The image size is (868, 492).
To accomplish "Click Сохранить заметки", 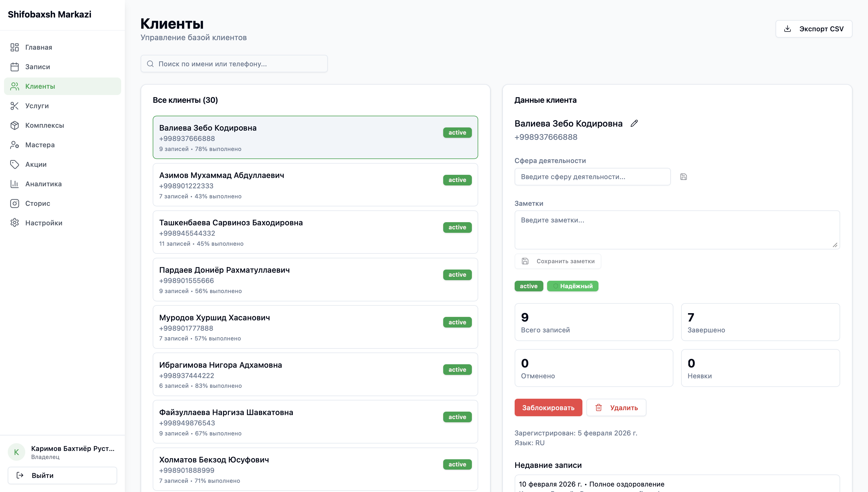I will click(557, 261).
